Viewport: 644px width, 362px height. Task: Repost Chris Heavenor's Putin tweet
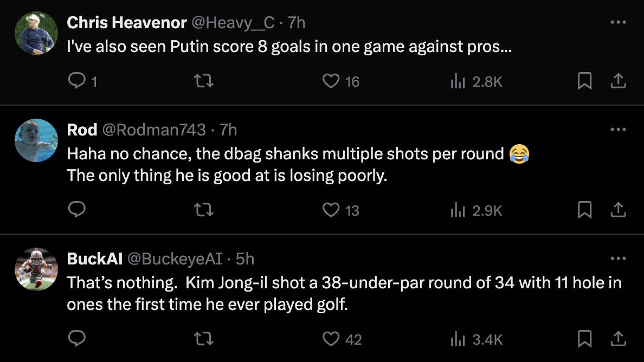click(204, 81)
